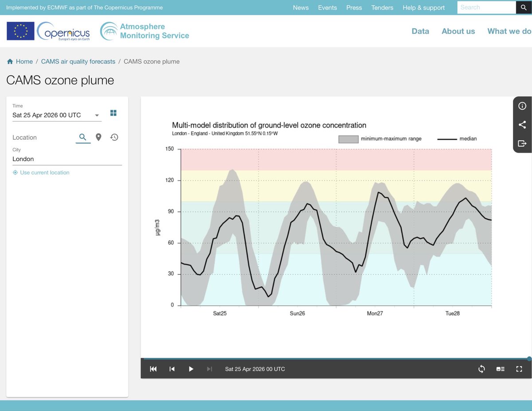Go to CAMS air quality forecasts breadcrumb link
This screenshot has width=532, height=411.
[x=78, y=61]
